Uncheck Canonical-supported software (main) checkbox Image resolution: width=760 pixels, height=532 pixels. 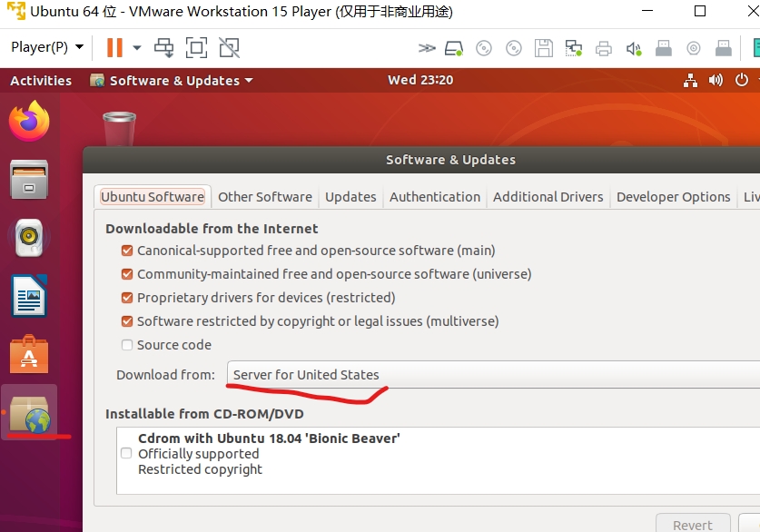pos(127,251)
